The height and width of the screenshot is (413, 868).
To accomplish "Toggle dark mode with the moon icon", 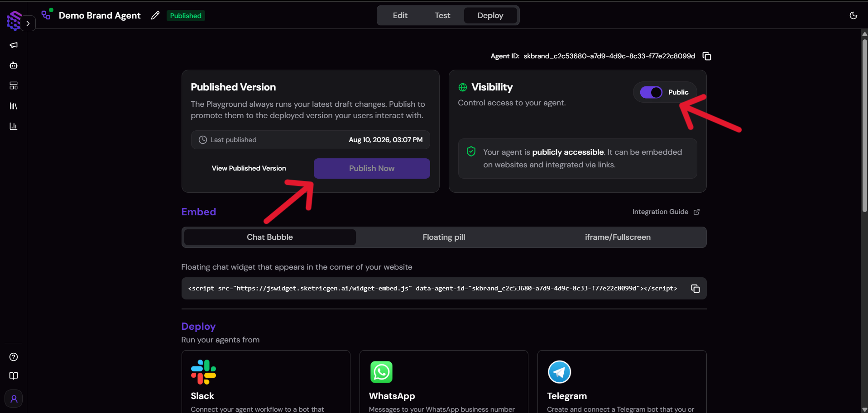I will tap(854, 15).
